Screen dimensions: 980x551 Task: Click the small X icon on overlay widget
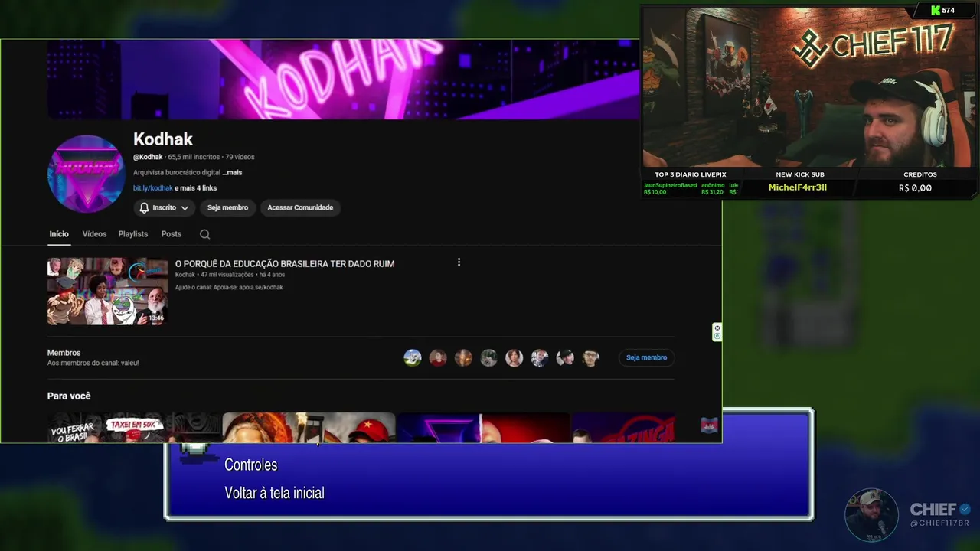(717, 328)
